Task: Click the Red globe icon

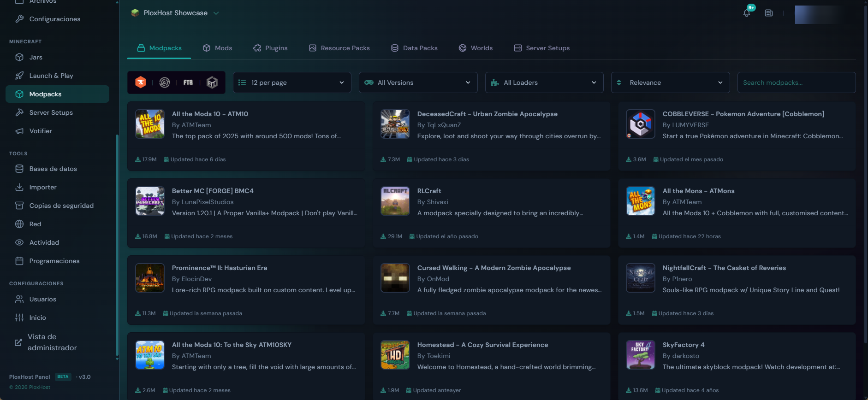Action: 19,224
